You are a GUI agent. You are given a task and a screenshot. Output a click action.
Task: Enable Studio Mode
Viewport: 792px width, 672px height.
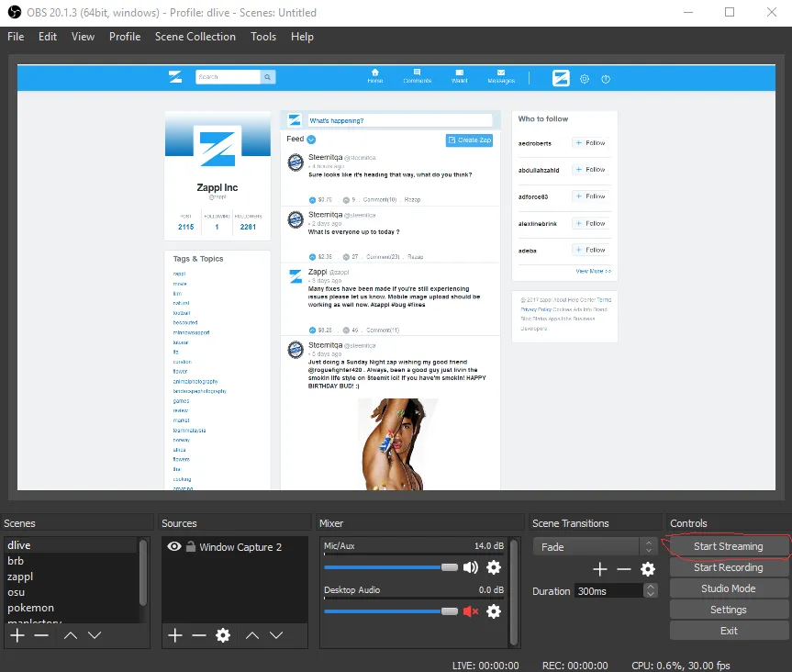[x=728, y=588]
